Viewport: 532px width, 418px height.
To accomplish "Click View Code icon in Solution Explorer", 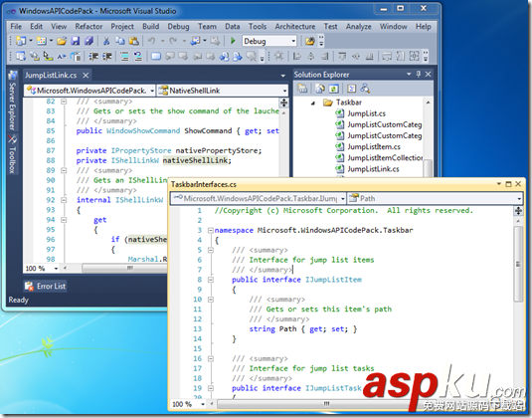I will [x=351, y=89].
